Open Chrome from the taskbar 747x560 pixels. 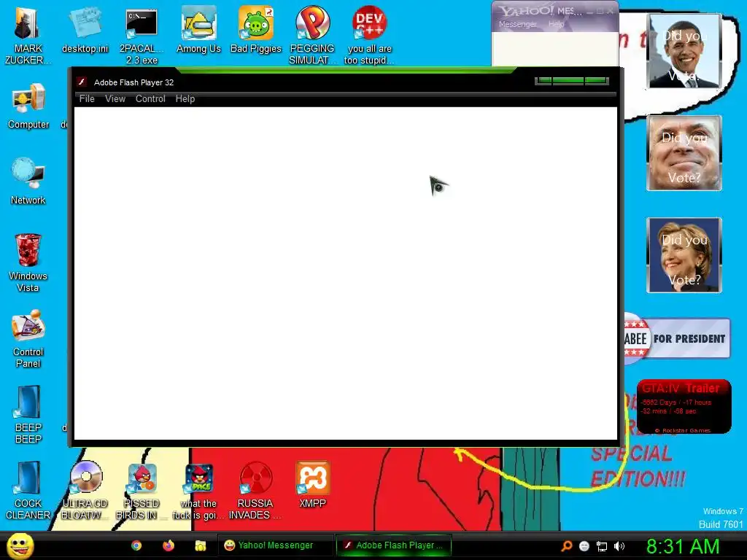(136, 545)
